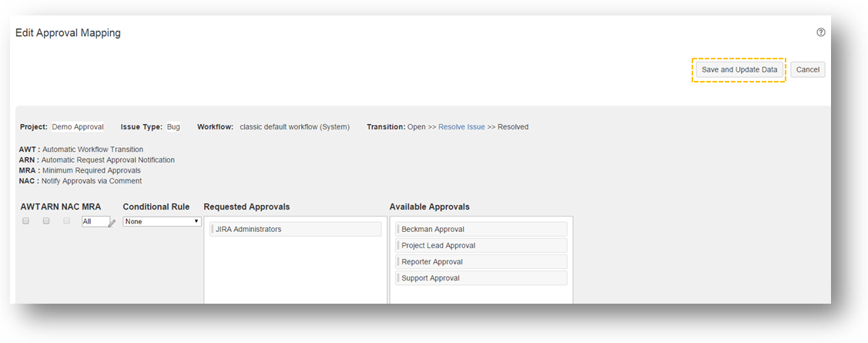
Task: Choose Reporter Approval from available list
Action: point(481,262)
